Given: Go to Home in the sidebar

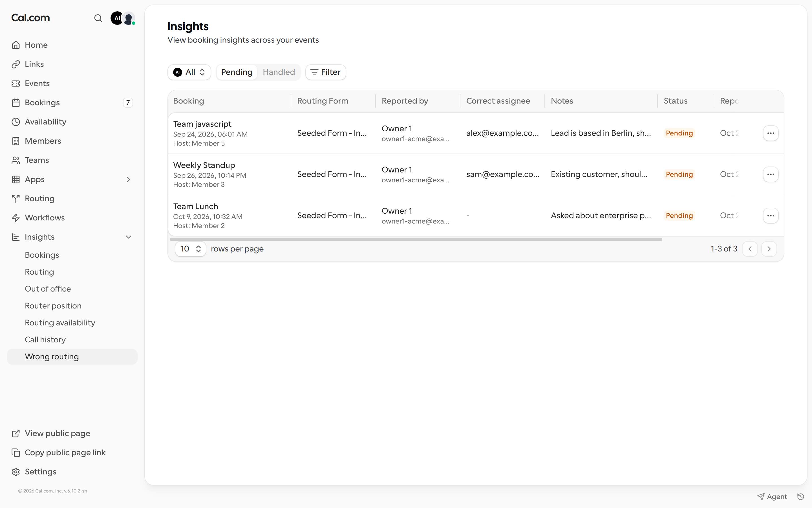Looking at the screenshot, I should [x=72, y=45].
